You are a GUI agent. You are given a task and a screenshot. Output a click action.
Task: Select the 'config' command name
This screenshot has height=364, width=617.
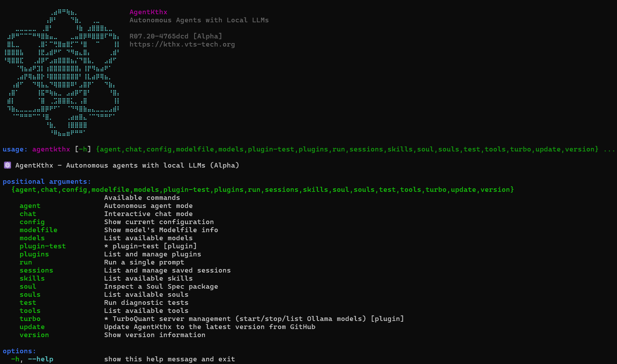click(x=32, y=222)
